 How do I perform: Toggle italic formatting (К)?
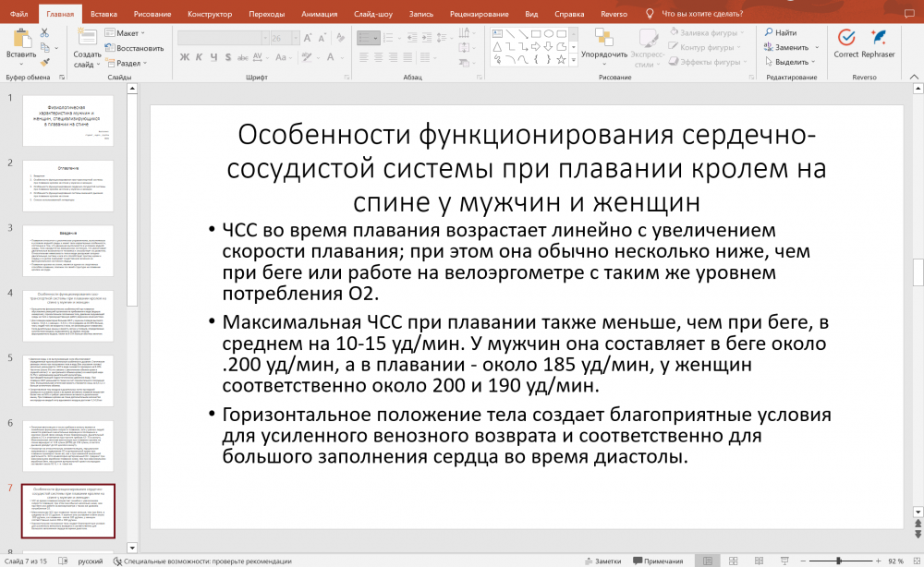click(x=199, y=59)
